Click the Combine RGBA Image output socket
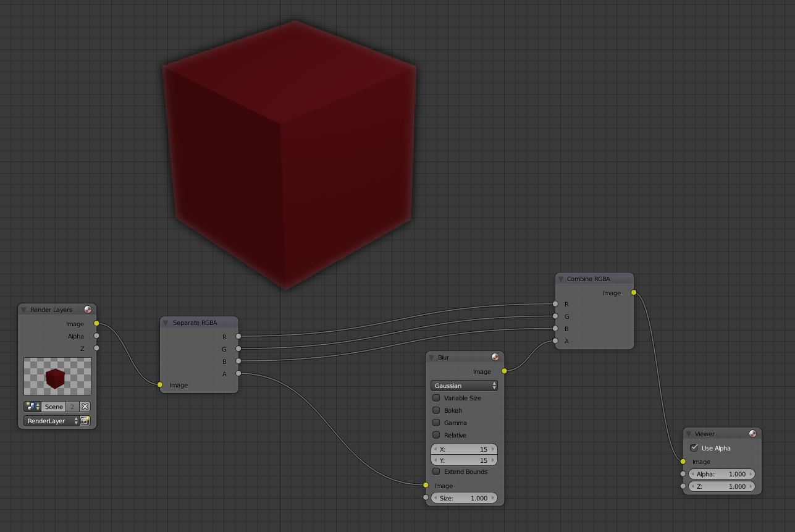This screenshot has width=795, height=532. [634, 293]
